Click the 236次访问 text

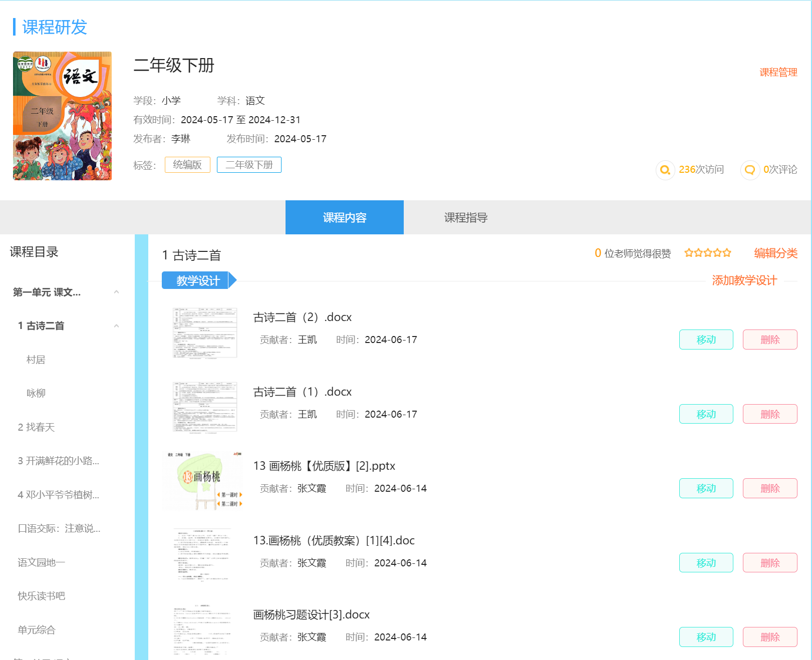pyautogui.click(x=701, y=169)
